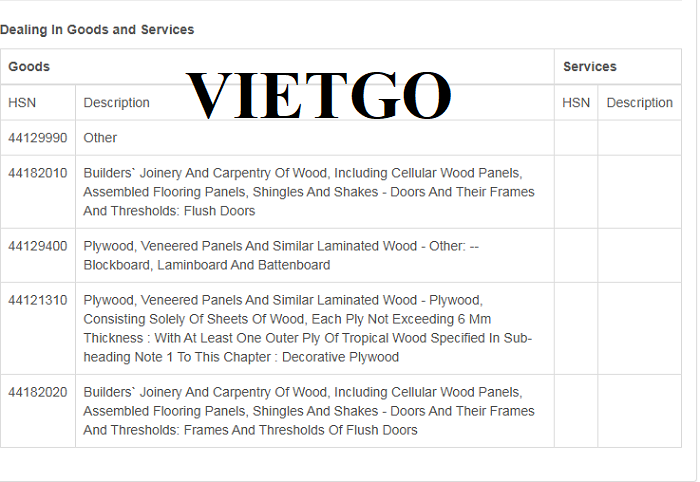Click the VIETGO watermark logo

pos(319,95)
